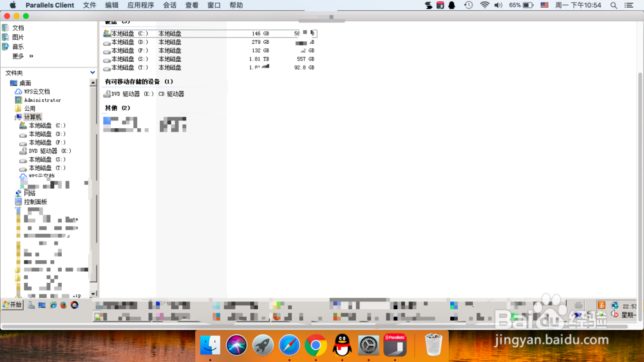
Task: Launch Firefox from quick launch
Action: pos(64,305)
